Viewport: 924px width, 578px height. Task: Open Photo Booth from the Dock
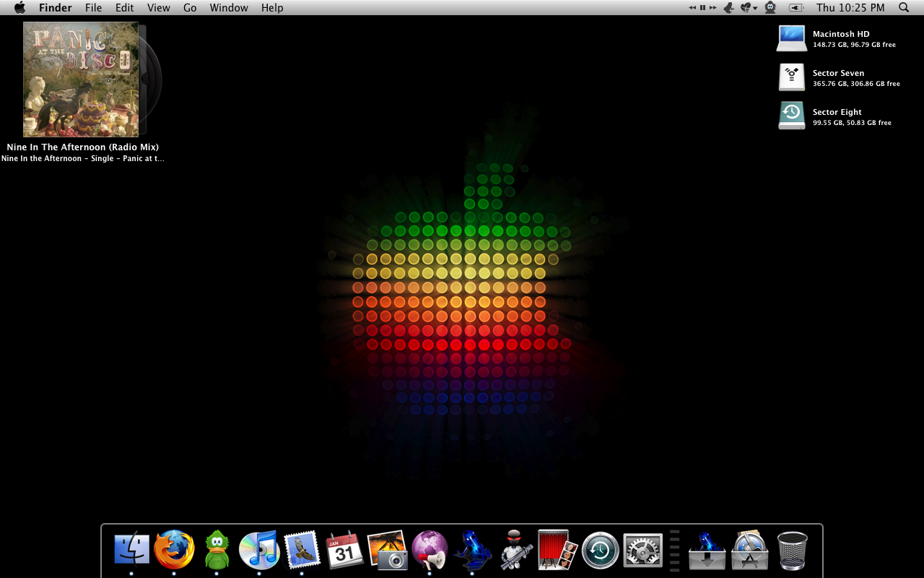557,550
